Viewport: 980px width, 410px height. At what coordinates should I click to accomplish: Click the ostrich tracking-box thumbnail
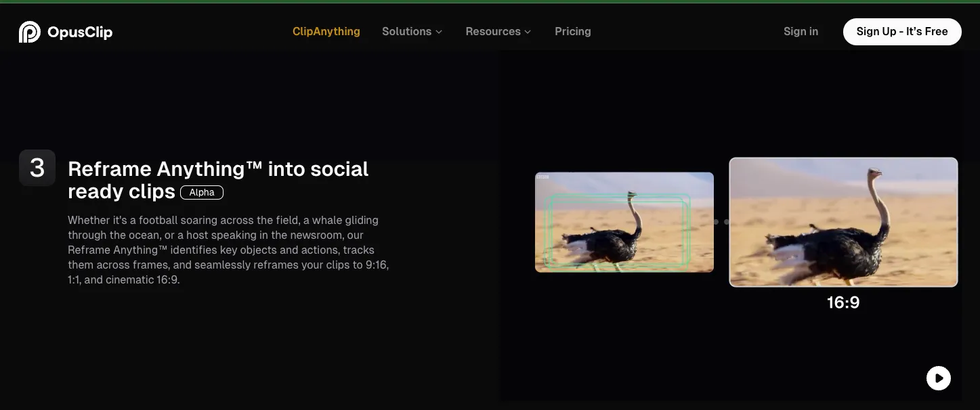pyautogui.click(x=624, y=223)
